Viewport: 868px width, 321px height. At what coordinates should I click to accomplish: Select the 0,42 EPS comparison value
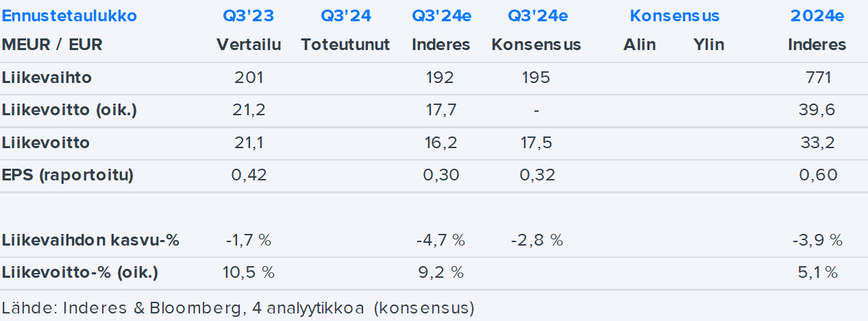pos(249,175)
